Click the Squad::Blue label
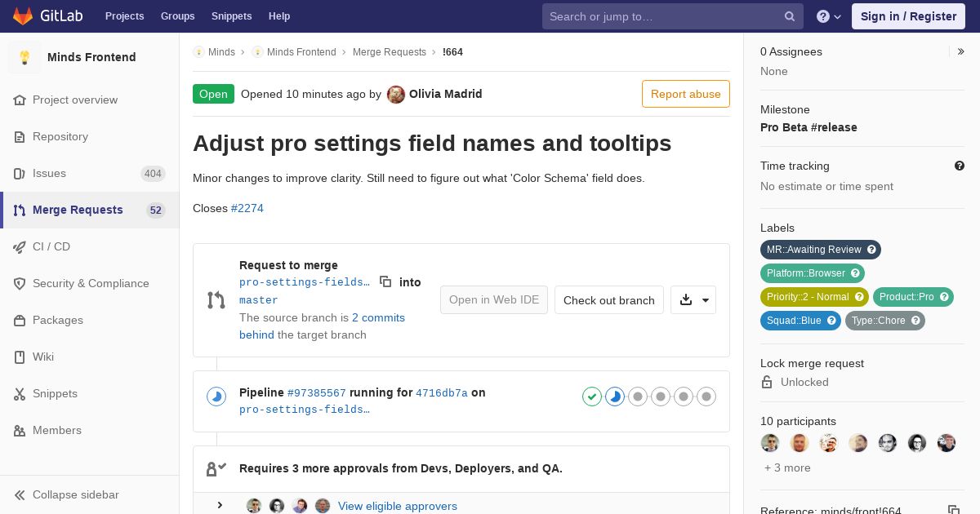Screen dimensions: 980x514 (x=800, y=321)
